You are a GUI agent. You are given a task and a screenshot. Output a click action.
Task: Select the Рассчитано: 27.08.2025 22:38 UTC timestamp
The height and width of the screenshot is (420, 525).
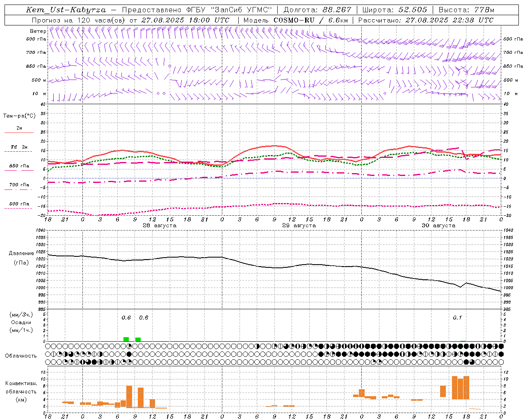(426, 20)
